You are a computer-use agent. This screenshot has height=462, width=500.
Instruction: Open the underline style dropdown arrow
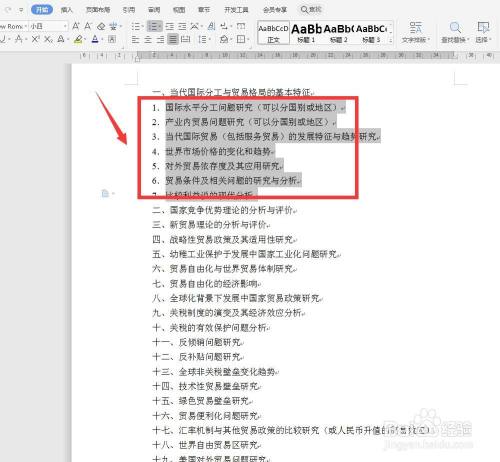click(9, 40)
